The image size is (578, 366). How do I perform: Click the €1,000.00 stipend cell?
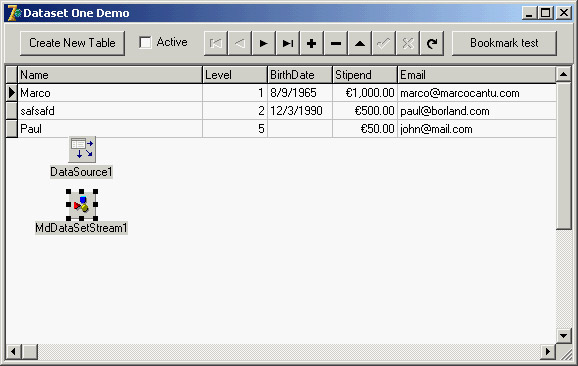[365, 93]
